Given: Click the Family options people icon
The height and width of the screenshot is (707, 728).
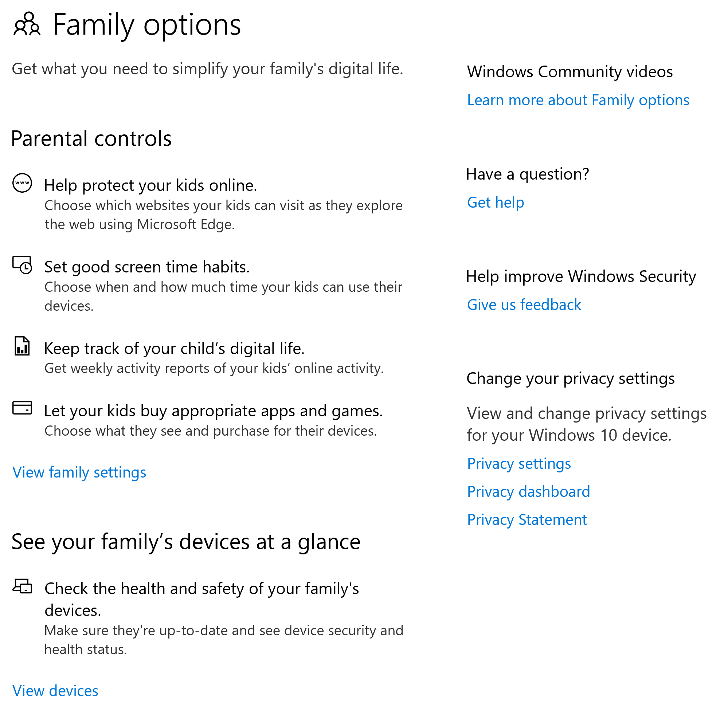Looking at the screenshot, I should click(26, 24).
